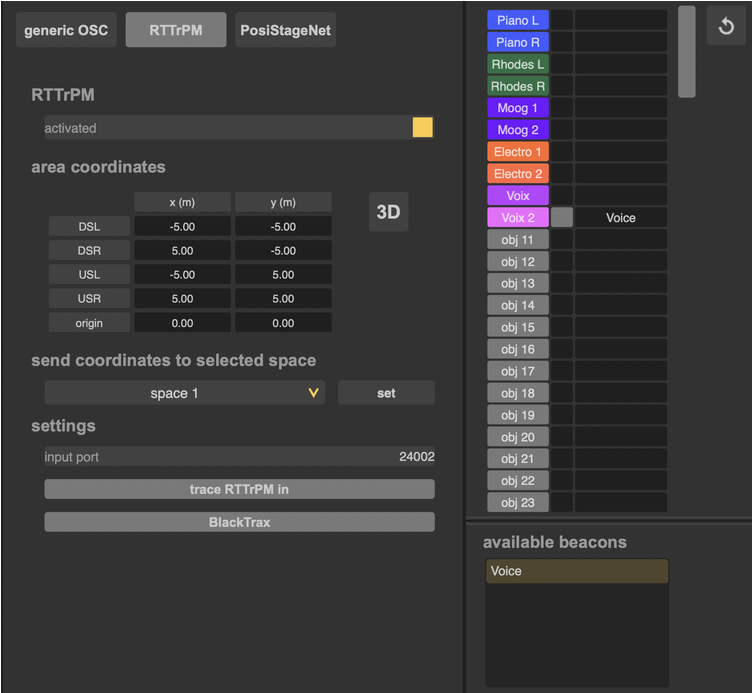Click the DSL row label
This screenshot has width=752, height=693.
(x=89, y=226)
